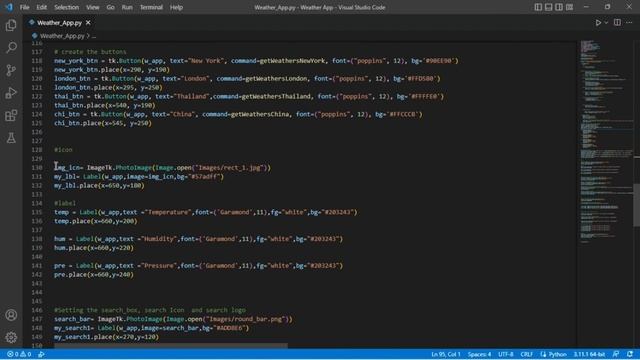Open the Search view in activity bar

(x=11, y=48)
